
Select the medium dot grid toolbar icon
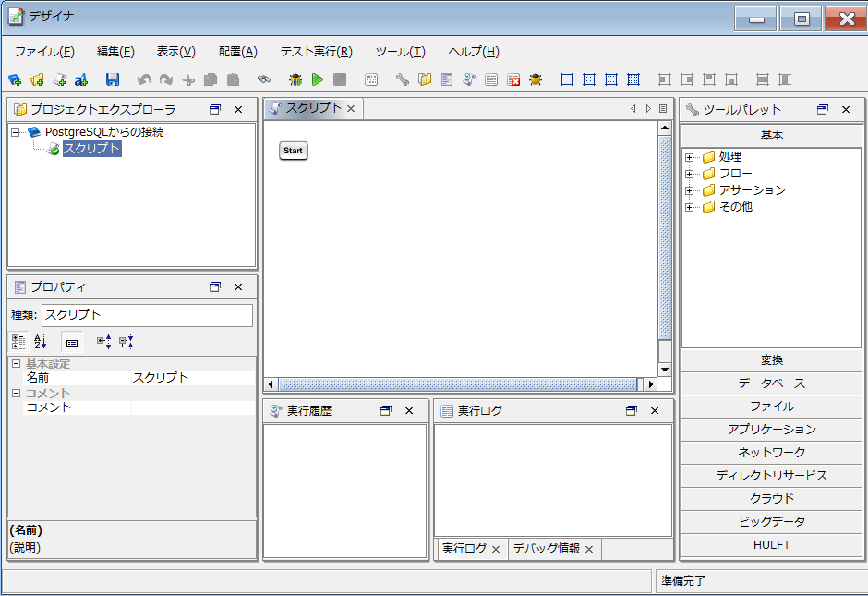pos(611,79)
